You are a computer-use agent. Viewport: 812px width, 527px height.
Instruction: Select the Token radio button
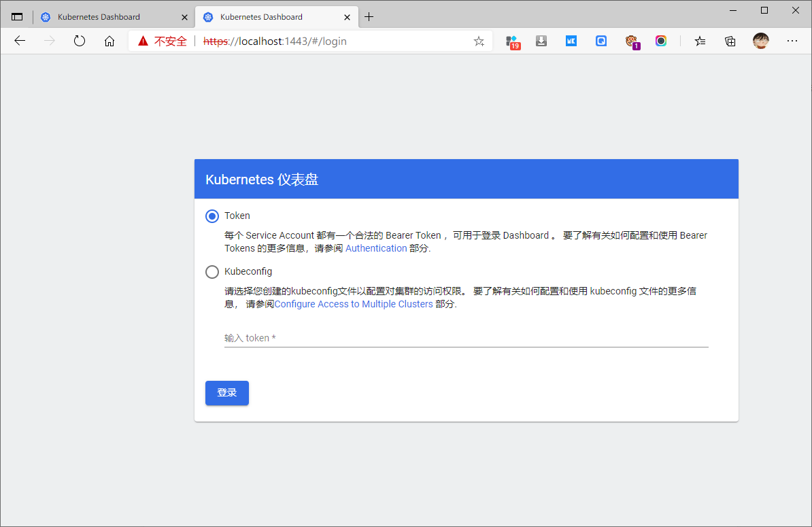212,216
